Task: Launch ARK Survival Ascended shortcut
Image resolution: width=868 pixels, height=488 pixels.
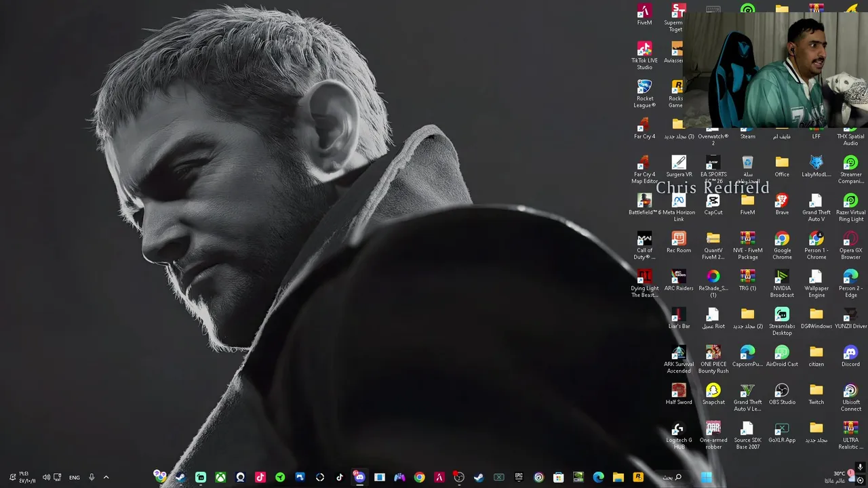Action: (679, 359)
